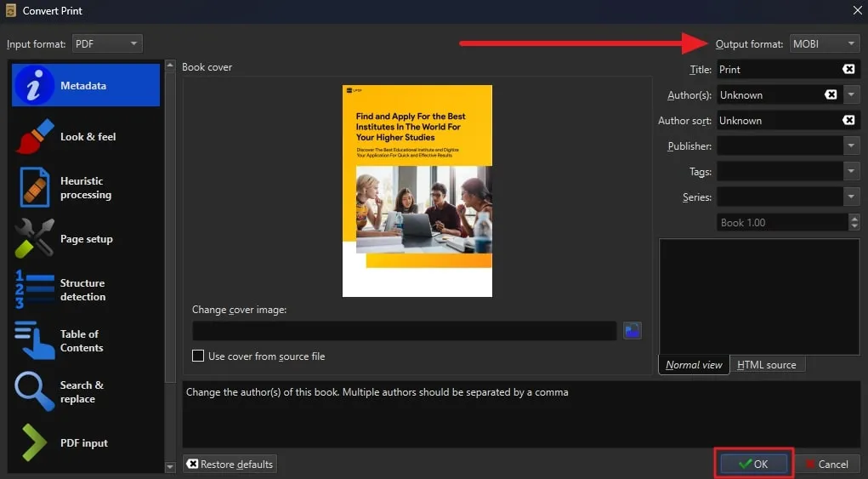The height and width of the screenshot is (479, 868).
Task: Expand the Input format PDF dropdown
Action: pos(106,43)
